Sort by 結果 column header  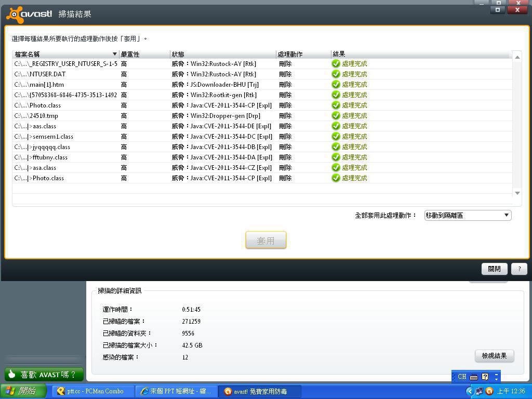point(421,54)
